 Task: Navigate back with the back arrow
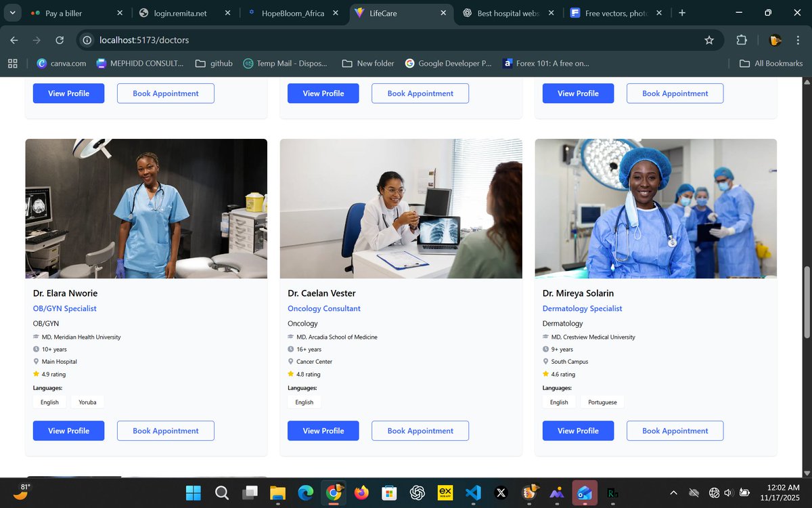click(14, 41)
